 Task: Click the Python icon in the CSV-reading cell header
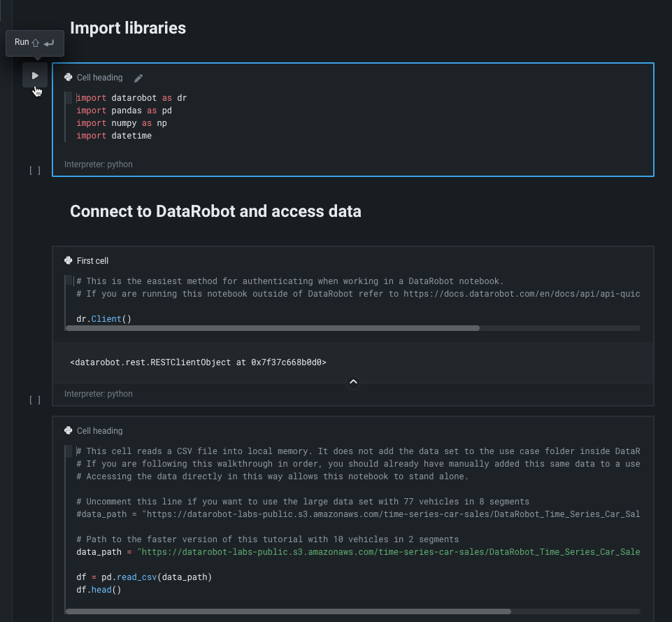[x=68, y=431]
